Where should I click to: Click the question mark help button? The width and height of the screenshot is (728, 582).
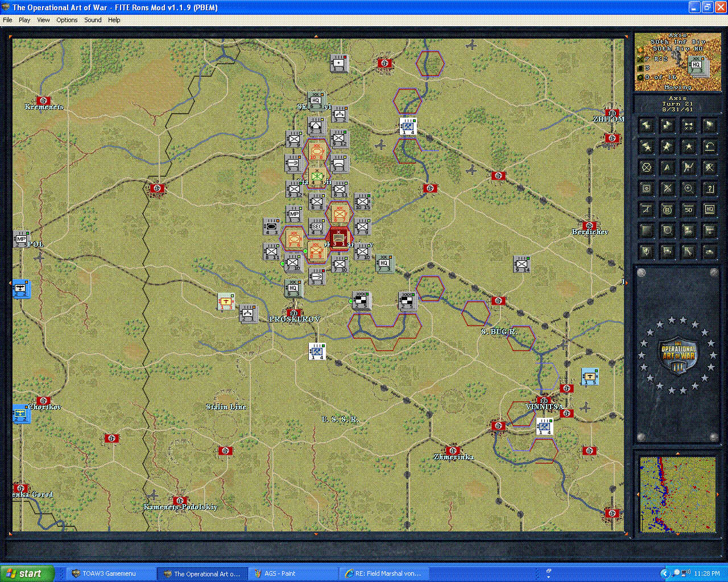coord(709,189)
